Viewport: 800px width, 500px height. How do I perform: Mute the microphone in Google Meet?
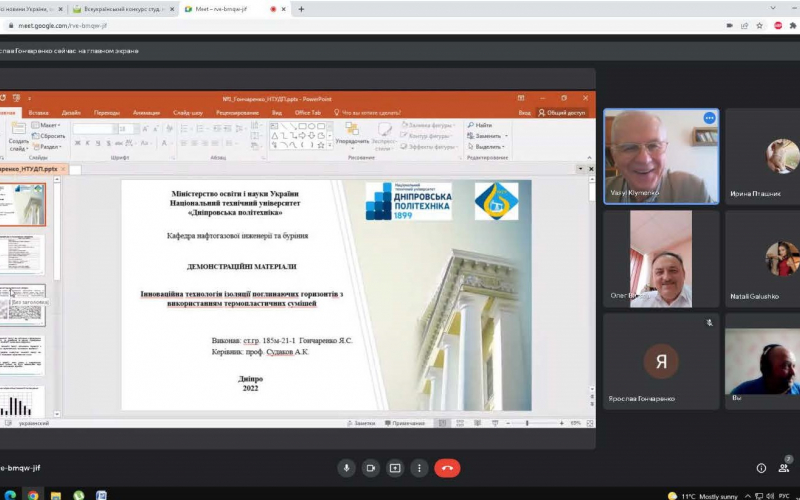(x=346, y=468)
